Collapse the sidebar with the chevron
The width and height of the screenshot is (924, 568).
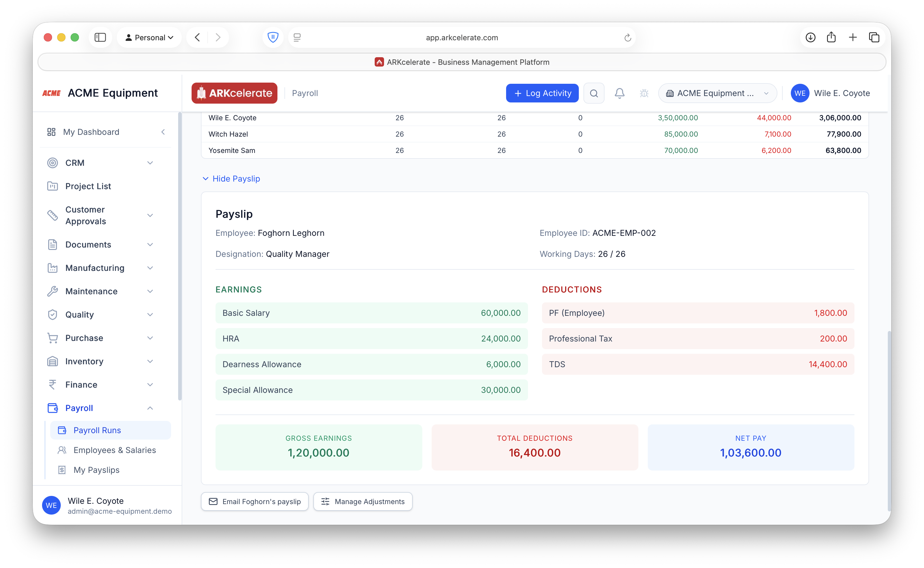(163, 132)
